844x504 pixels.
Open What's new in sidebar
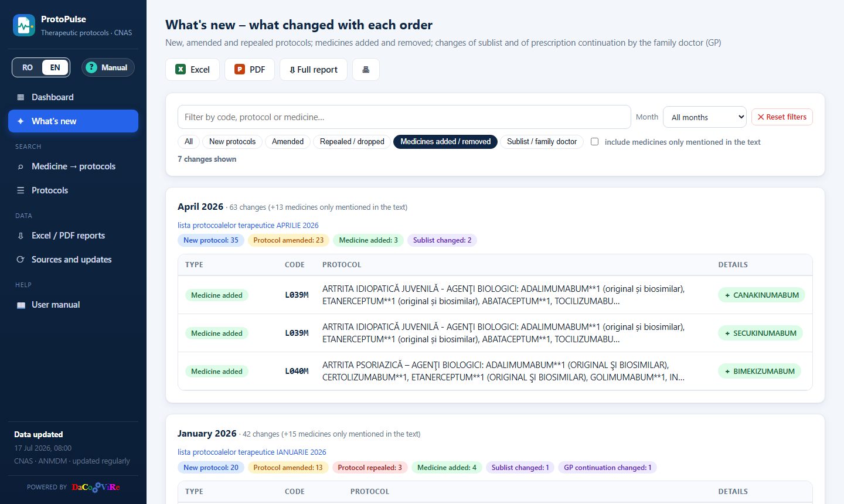click(73, 121)
